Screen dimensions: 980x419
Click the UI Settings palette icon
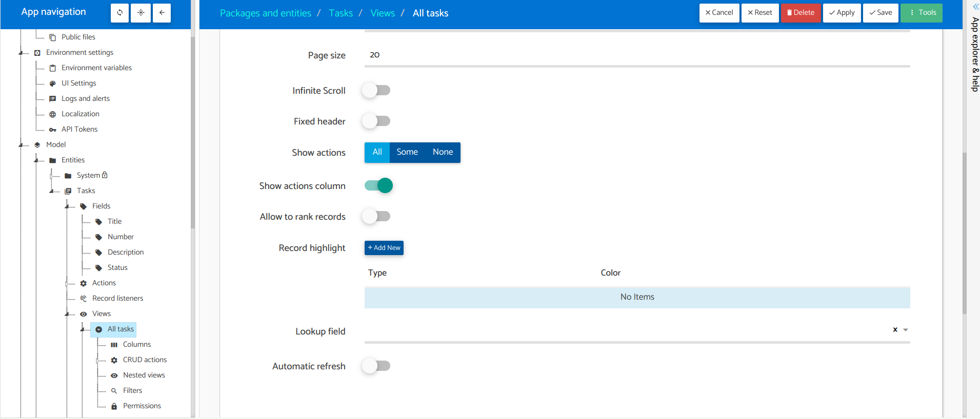[x=52, y=83]
